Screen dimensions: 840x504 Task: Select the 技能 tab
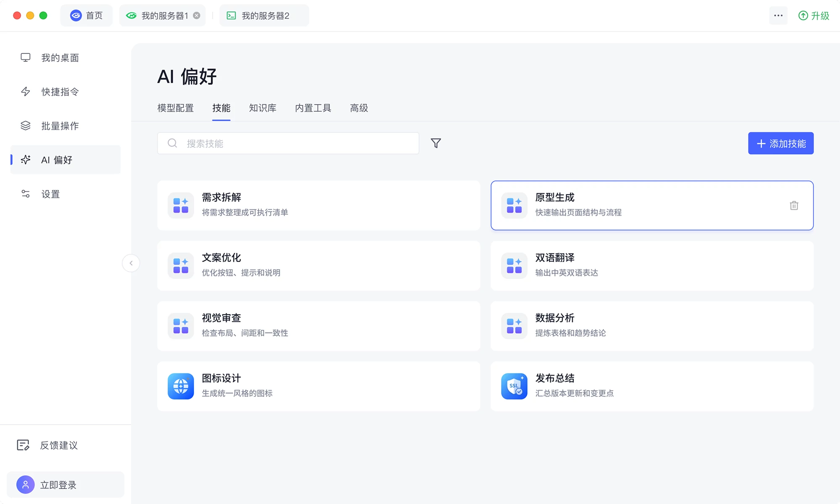point(221,108)
